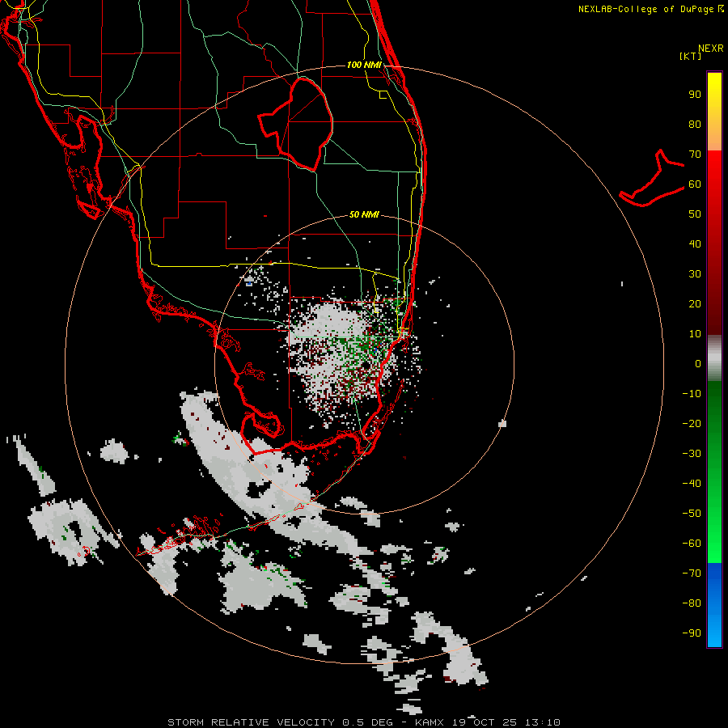
Task: Click the -70 value on the velocity scale
Action: (x=692, y=573)
